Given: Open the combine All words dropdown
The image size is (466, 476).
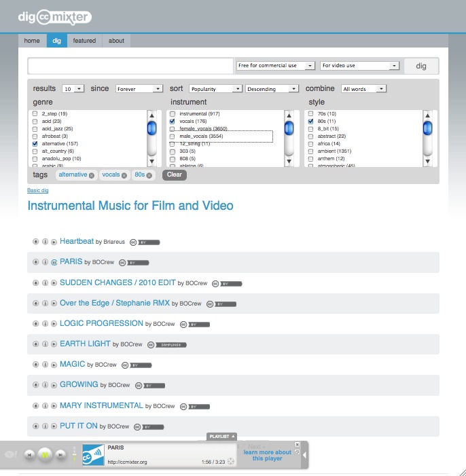Looking at the screenshot, I should [x=363, y=89].
